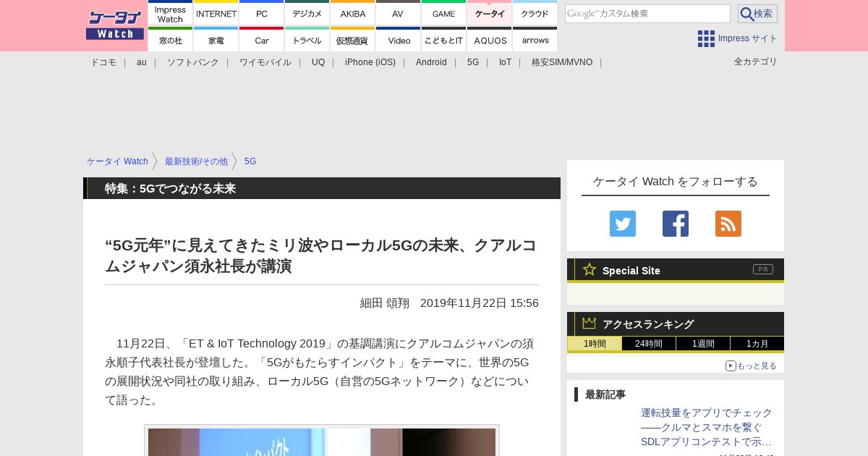Click the Ketai Watch logo
868x456 pixels.
(x=115, y=25)
